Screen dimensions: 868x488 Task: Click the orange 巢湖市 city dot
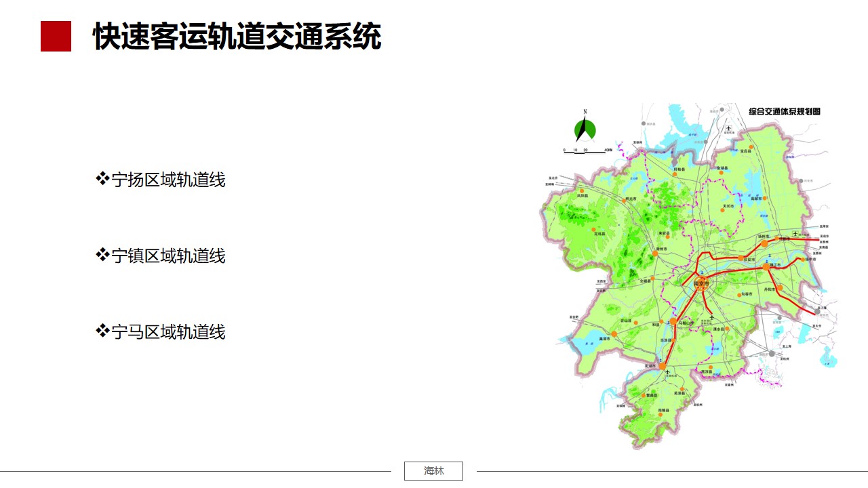tap(614, 334)
